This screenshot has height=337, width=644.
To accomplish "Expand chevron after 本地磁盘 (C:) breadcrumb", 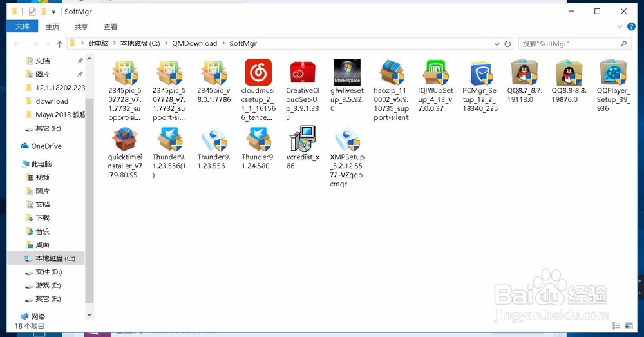I will pos(166,44).
